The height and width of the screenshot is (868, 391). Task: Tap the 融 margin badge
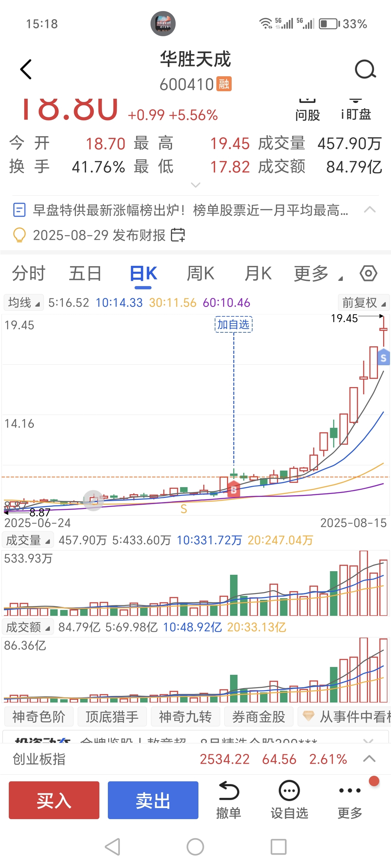click(224, 84)
